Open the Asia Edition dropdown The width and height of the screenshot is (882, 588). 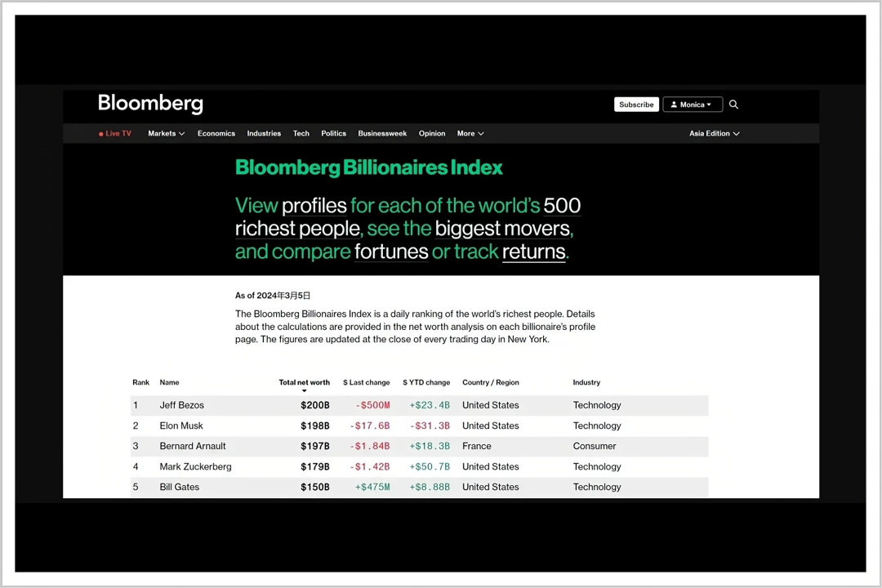pyautogui.click(x=715, y=133)
